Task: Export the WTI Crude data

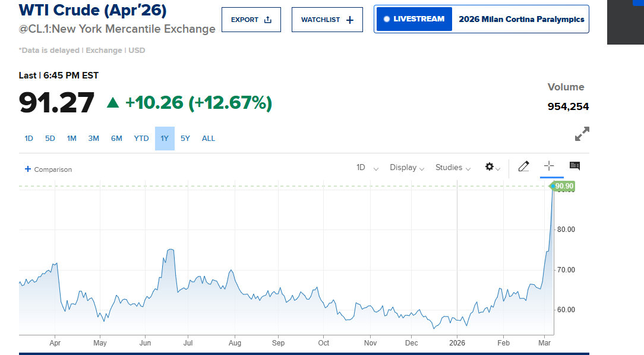Action: coord(251,20)
